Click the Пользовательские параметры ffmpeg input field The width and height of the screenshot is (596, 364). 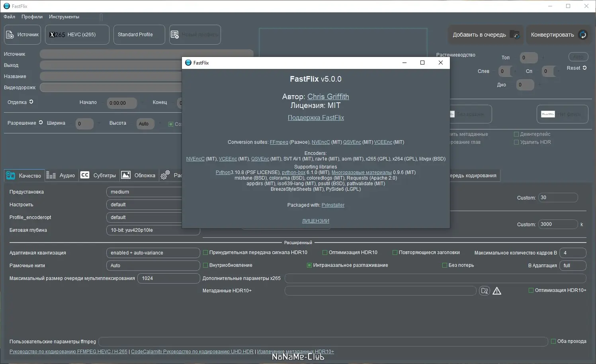(323, 342)
